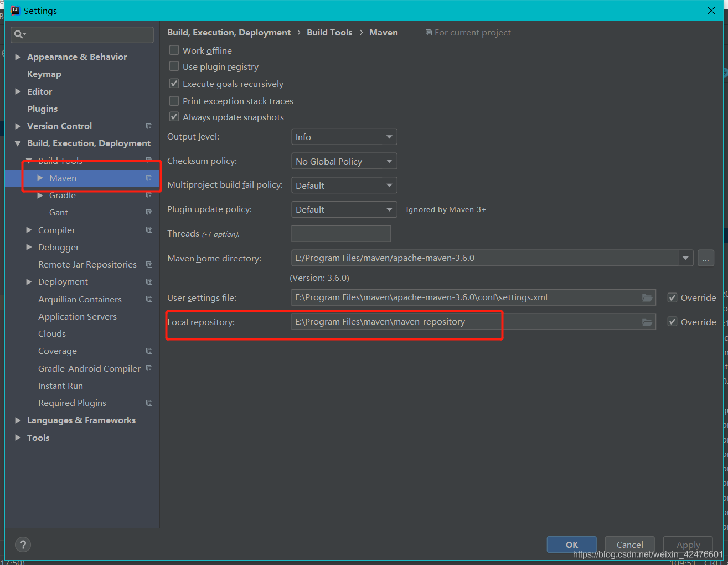Select Plugins in settings tree

(x=43, y=109)
